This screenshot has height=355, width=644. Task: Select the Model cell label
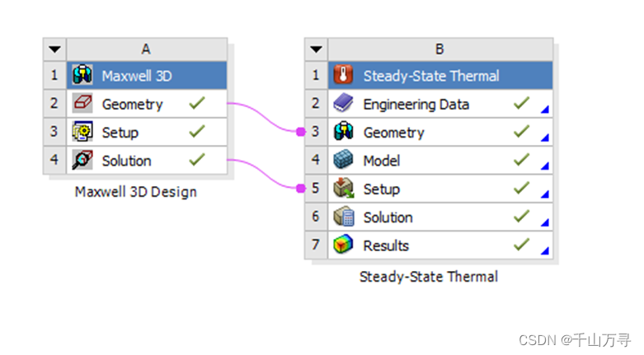click(382, 161)
